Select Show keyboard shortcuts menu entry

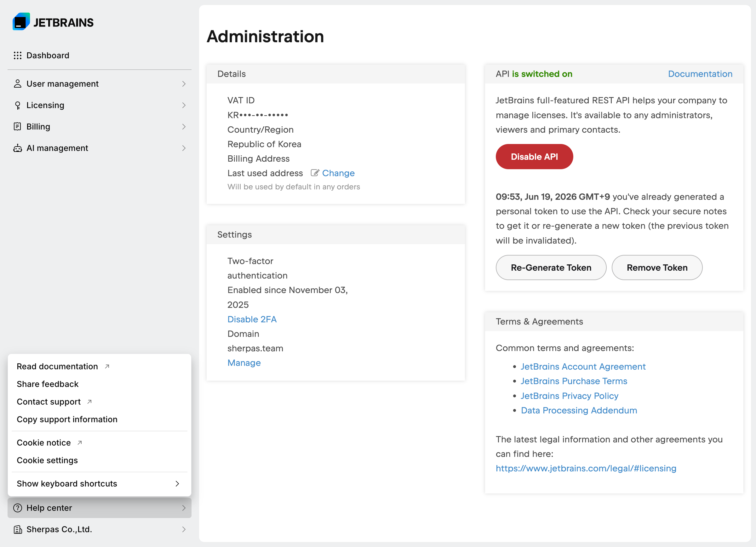[99, 484]
